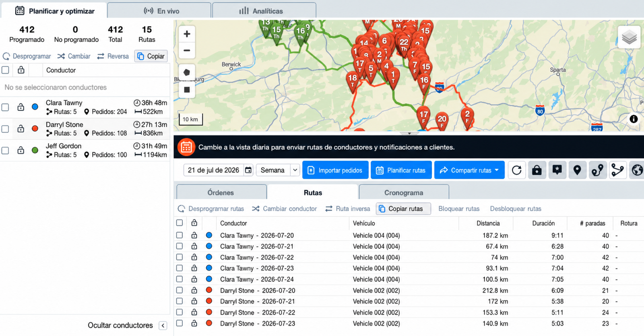
Task: Open the Cronograma tab
Action: (x=404, y=193)
